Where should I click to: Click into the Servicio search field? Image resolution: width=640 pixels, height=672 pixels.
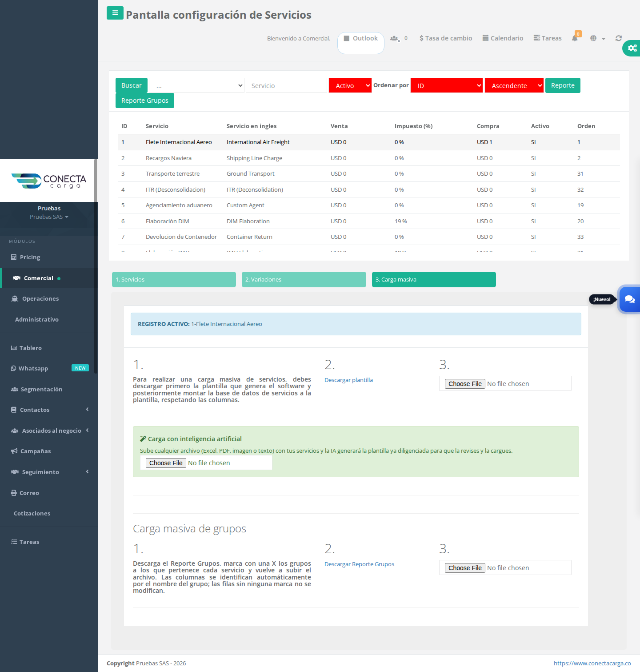pos(286,85)
